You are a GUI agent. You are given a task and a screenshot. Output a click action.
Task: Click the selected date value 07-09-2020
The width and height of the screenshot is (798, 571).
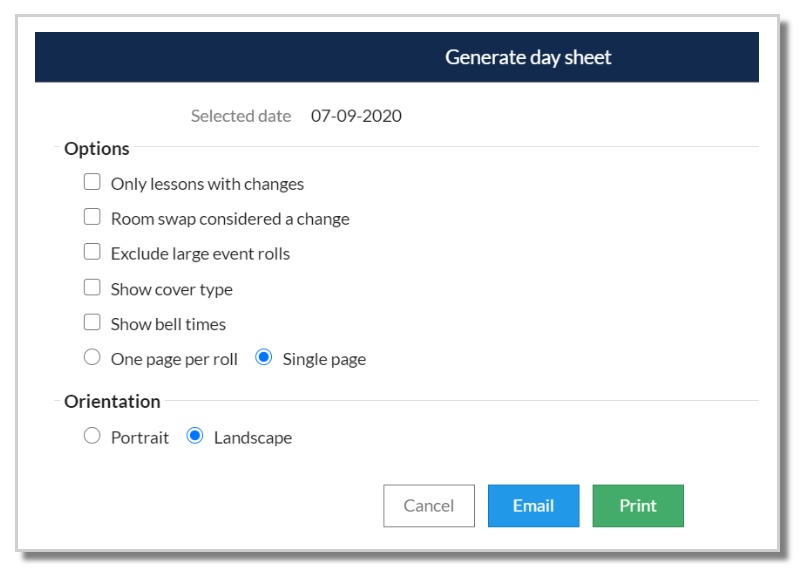click(x=356, y=116)
